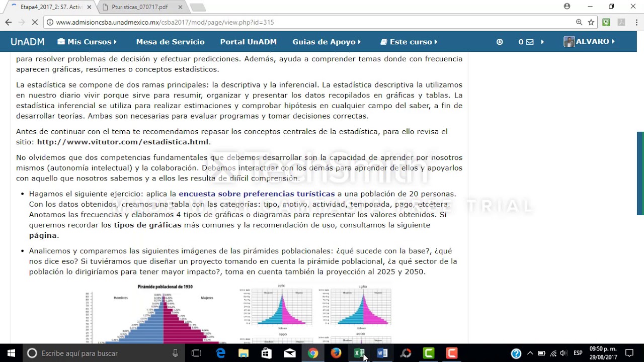The image size is (644, 362).
Task: Open the red Camtasia recorder taskbar icon
Action: click(452, 353)
